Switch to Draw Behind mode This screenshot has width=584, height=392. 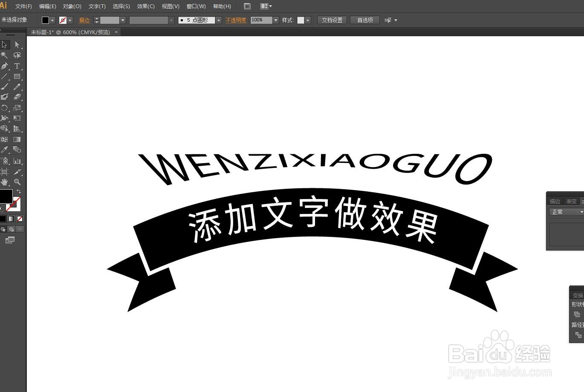[x=12, y=229]
